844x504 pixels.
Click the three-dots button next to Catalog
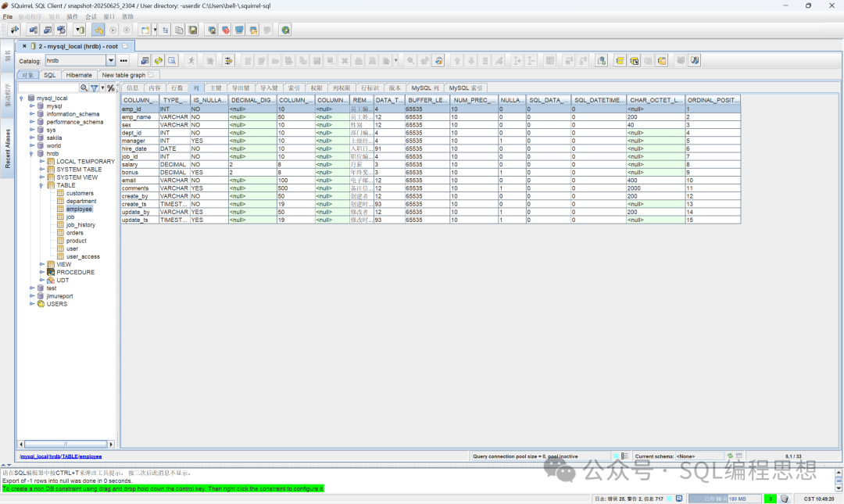coord(123,61)
